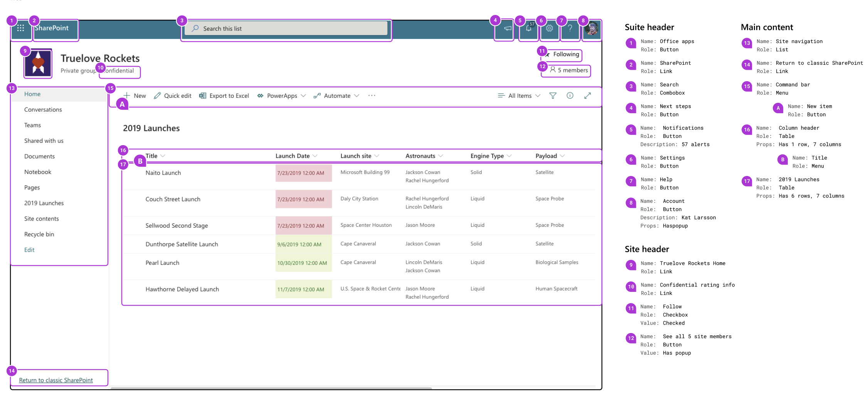Create a New list item
The image size is (868, 417).
click(135, 95)
